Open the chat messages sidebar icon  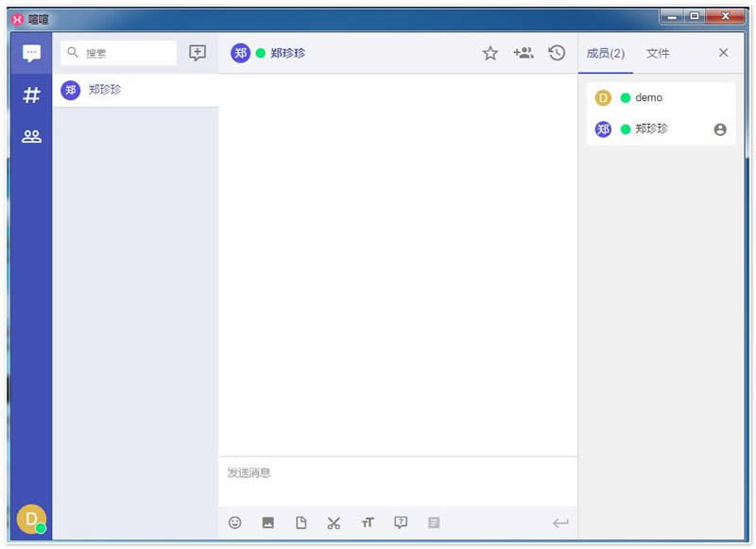[x=31, y=54]
